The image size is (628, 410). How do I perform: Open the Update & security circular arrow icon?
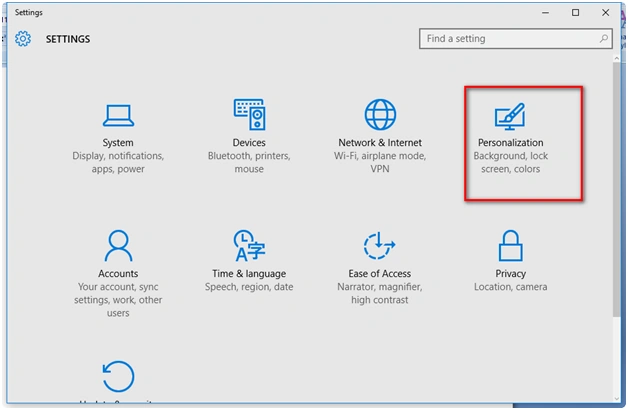118,376
